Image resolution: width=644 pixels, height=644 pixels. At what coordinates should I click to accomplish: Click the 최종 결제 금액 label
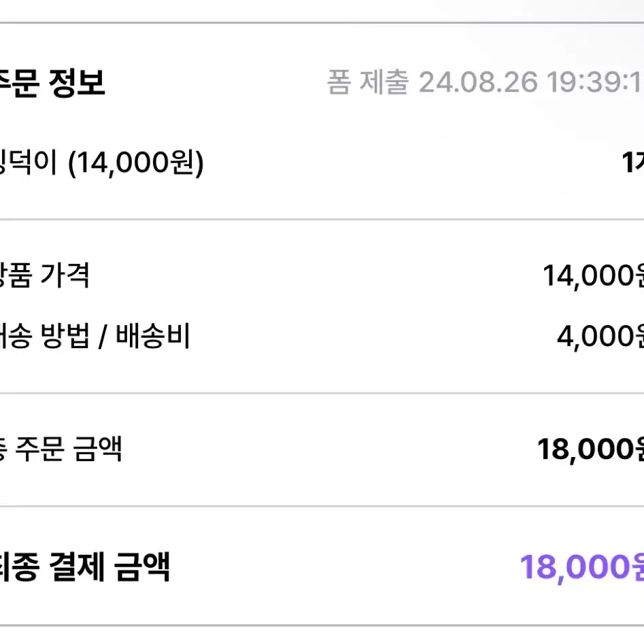point(84,566)
